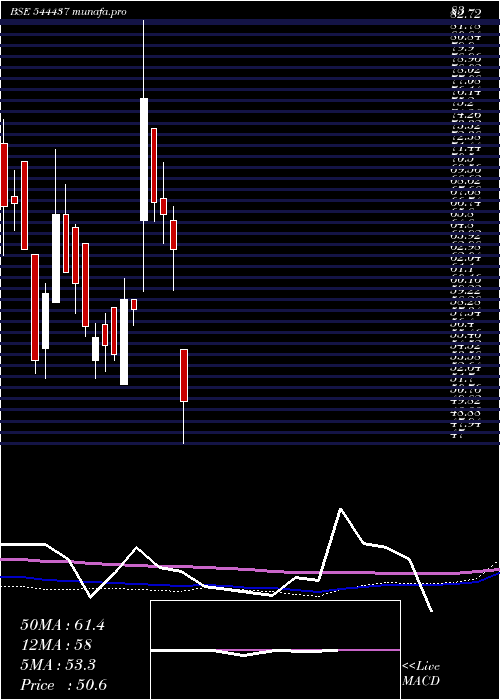Screen dimensions: 500x700
Task: Click the 'Price : 50.6' readout
Action: click(x=63, y=684)
